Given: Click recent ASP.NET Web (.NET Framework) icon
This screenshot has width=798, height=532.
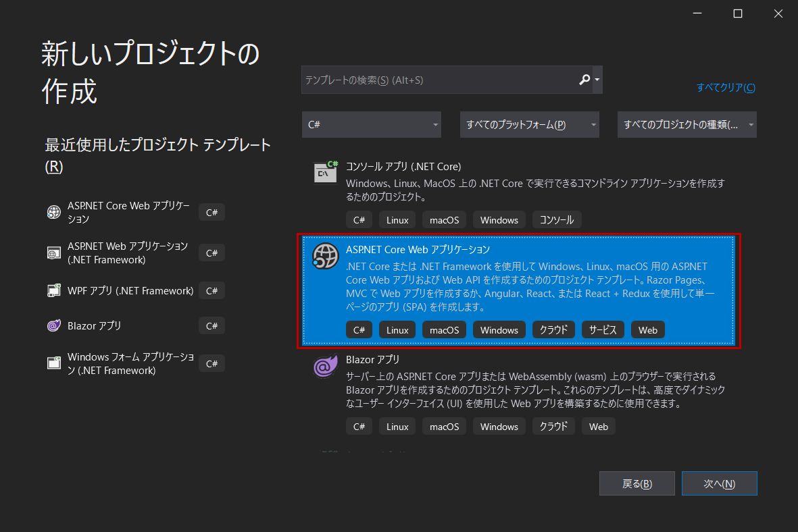Looking at the screenshot, I should [54, 252].
